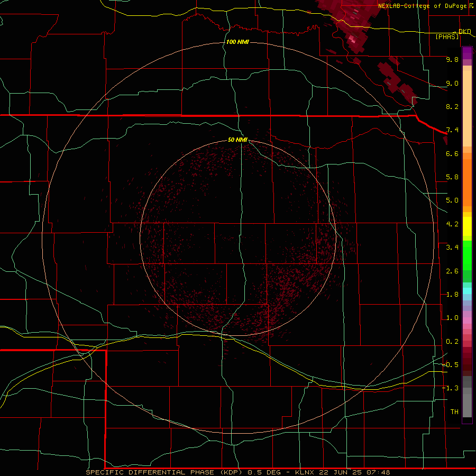Click the [PHAS] unit label
Viewport: 476px width, 476px height.
(447, 36)
